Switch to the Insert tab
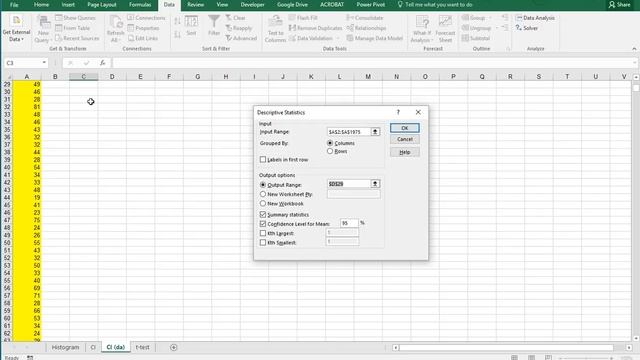Viewport: 640px width, 360px height. [68, 5]
